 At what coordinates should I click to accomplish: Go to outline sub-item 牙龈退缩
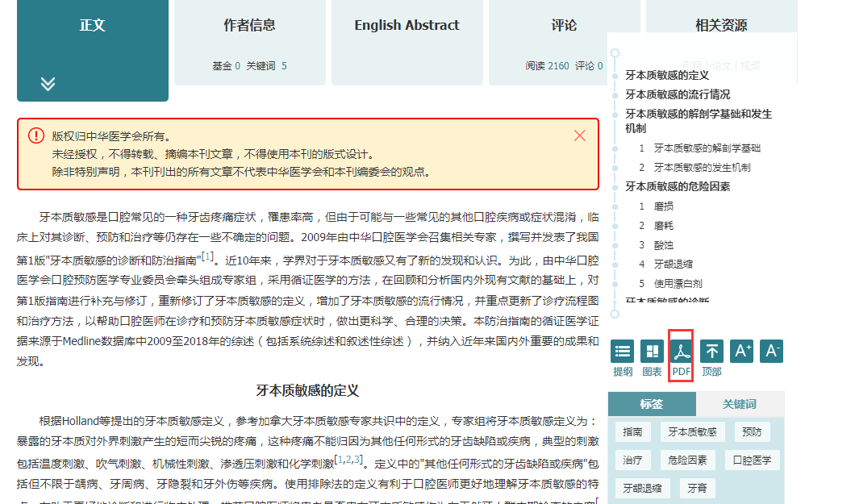[674, 264]
